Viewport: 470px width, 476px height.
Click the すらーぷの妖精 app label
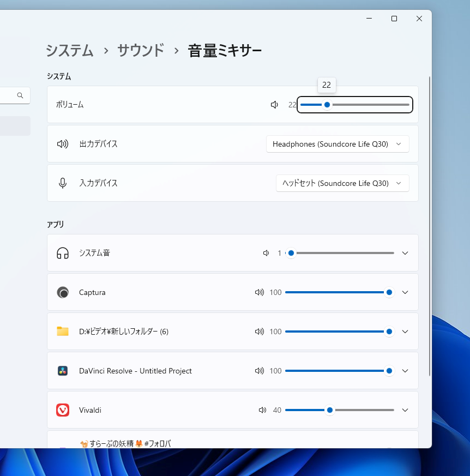pos(125,443)
